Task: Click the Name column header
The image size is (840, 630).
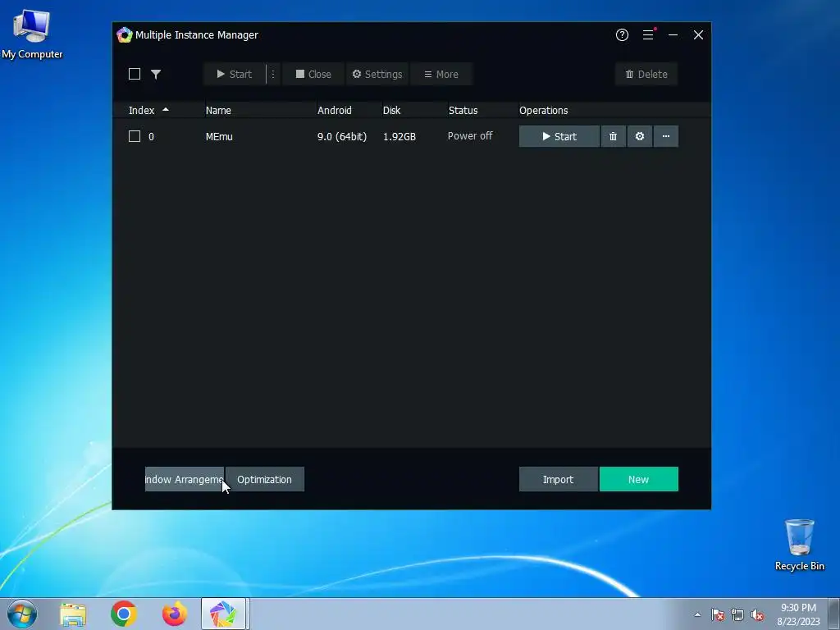Action: tap(218, 111)
